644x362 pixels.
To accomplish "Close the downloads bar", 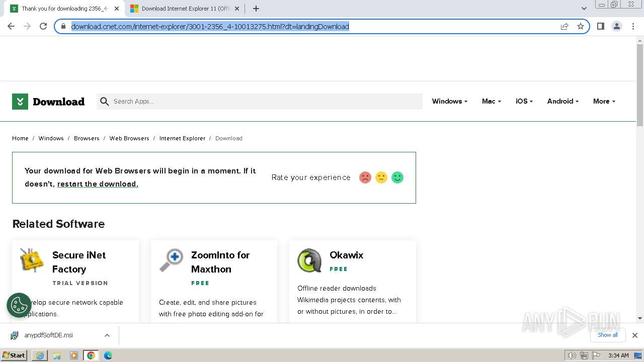I will (634, 335).
